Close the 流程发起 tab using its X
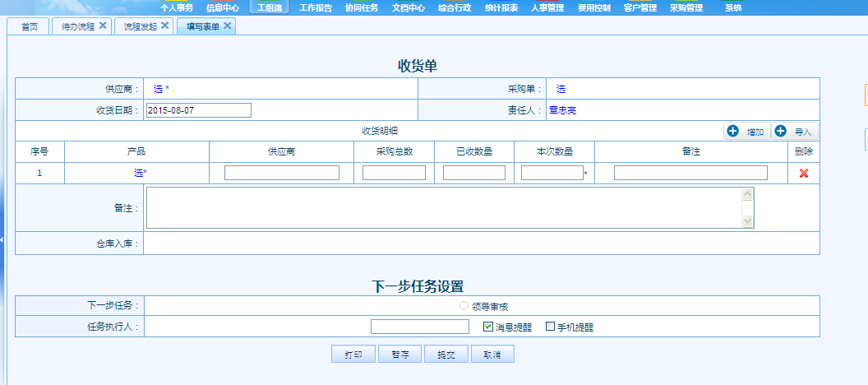Image resolution: width=868 pixels, height=385 pixels. [x=164, y=26]
